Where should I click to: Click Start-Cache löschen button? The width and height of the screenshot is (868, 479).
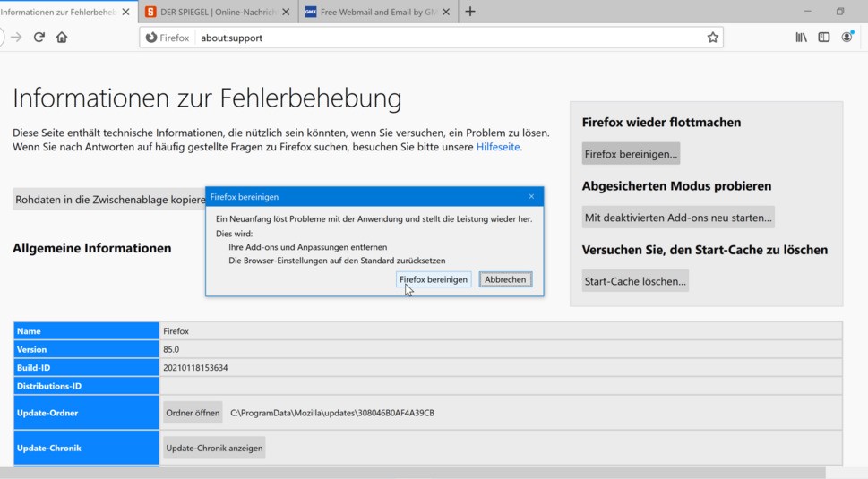click(x=635, y=281)
